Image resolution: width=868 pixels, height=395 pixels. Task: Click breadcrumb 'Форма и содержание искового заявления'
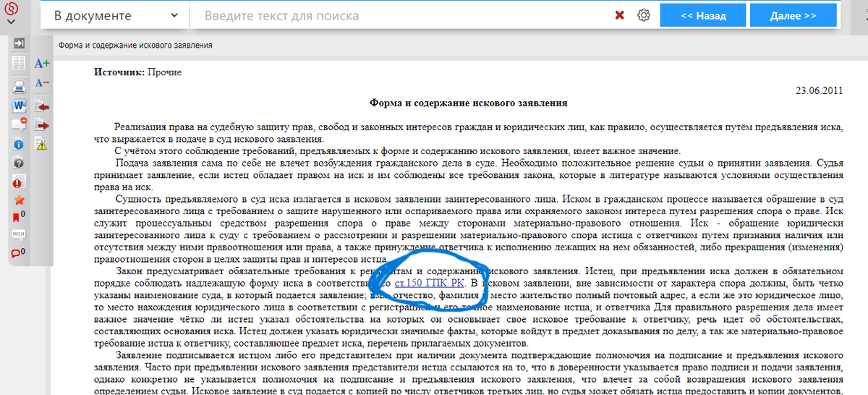135,46
